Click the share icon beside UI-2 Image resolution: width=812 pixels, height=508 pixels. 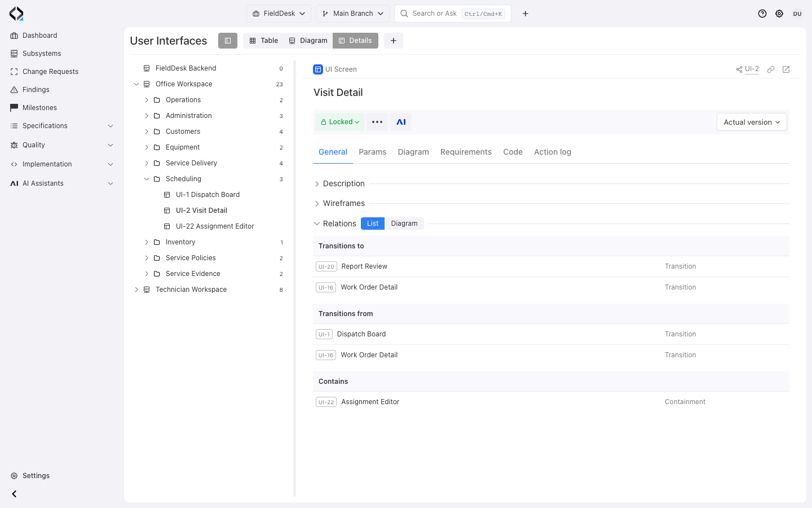pyautogui.click(x=739, y=69)
